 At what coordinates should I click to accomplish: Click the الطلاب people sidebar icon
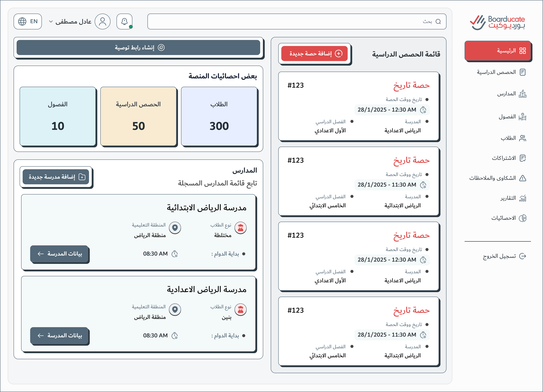[x=523, y=138]
